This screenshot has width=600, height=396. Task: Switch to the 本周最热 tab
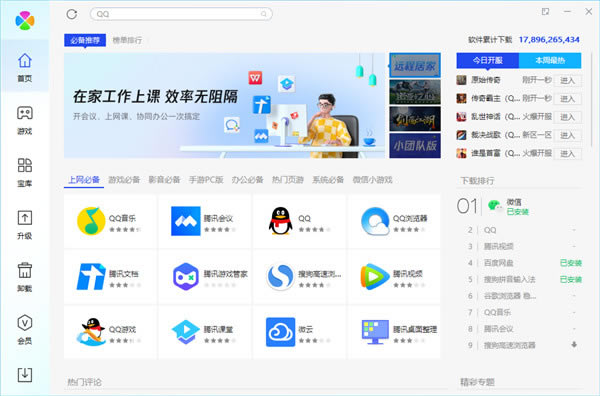coord(550,60)
